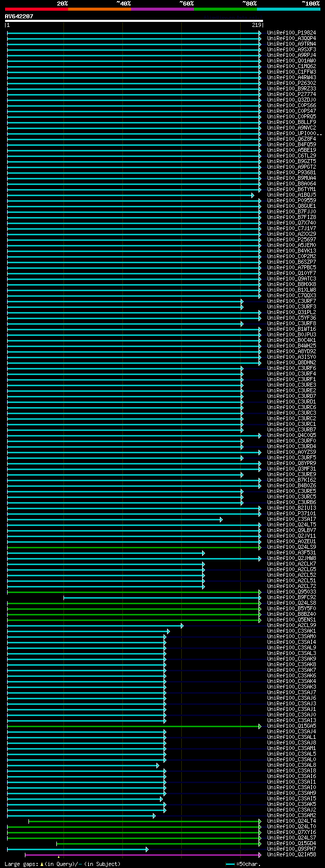Image resolution: width=325 pixels, height=868 pixels.
Task: Select UniRef100_B4FQ59 label
Action: 291,144
